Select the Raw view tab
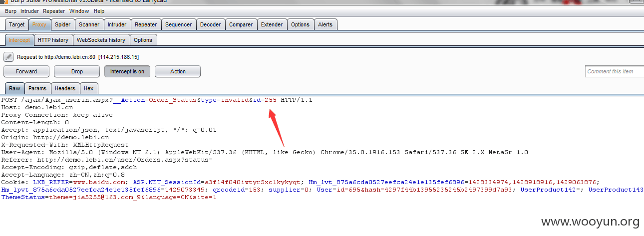 (x=14, y=88)
